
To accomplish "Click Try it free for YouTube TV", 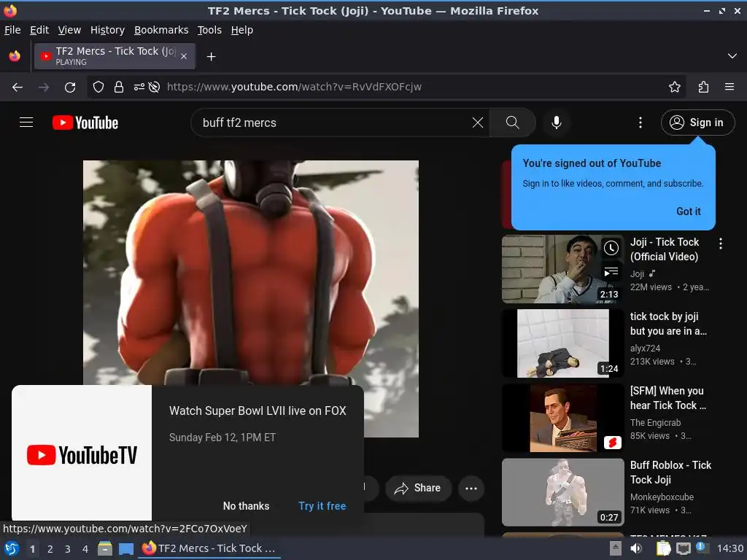I will click(x=322, y=506).
